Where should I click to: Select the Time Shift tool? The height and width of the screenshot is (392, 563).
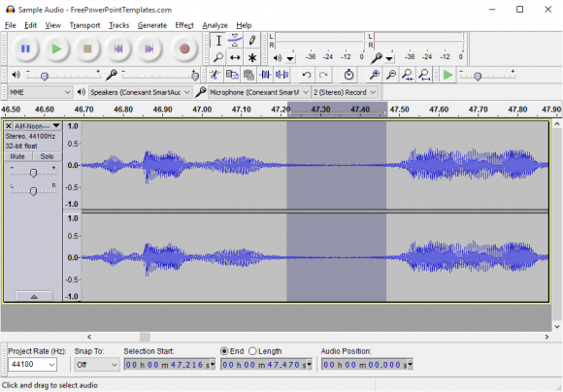(235, 57)
